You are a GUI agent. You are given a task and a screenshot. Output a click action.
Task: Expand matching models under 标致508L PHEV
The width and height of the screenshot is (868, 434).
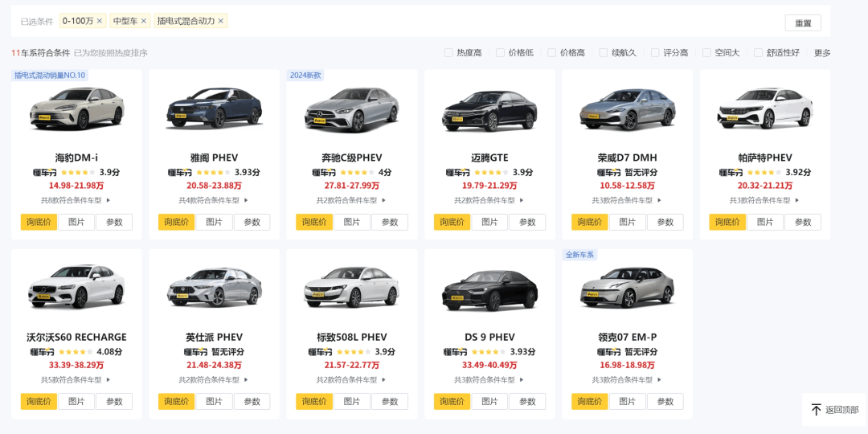coord(351,379)
